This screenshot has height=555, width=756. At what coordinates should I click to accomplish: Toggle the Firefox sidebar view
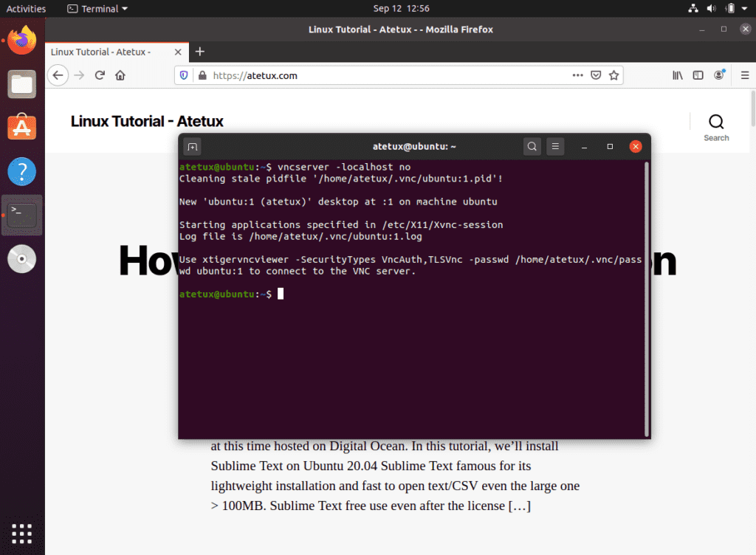coord(697,75)
